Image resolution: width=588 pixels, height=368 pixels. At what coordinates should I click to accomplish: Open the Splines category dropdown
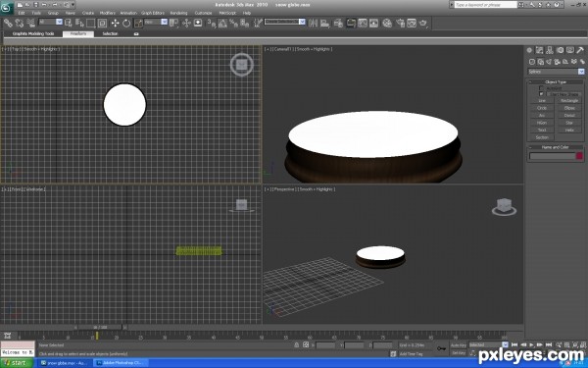pos(556,72)
